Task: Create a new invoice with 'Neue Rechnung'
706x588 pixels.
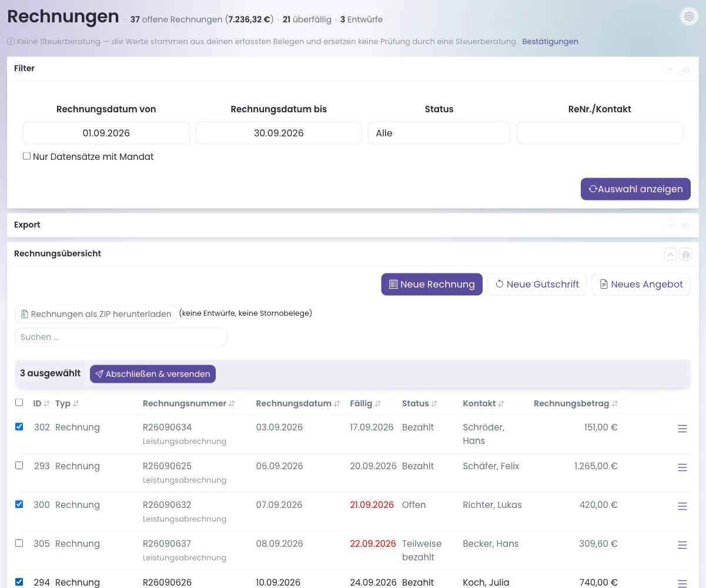Action: pos(432,285)
